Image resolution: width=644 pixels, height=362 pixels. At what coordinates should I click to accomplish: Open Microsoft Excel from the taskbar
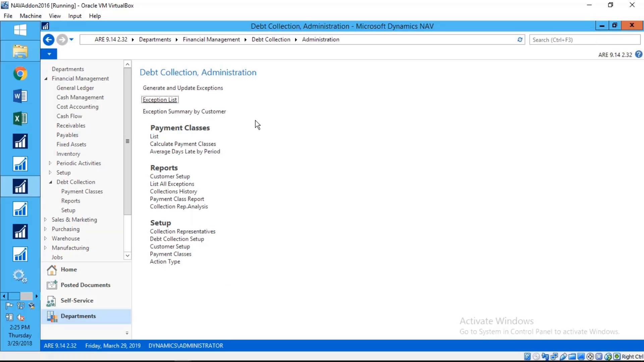tap(20, 118)
